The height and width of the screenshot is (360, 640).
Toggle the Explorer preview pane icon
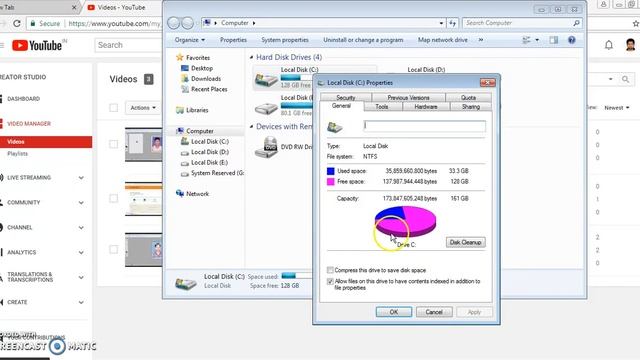coord(553,40)
